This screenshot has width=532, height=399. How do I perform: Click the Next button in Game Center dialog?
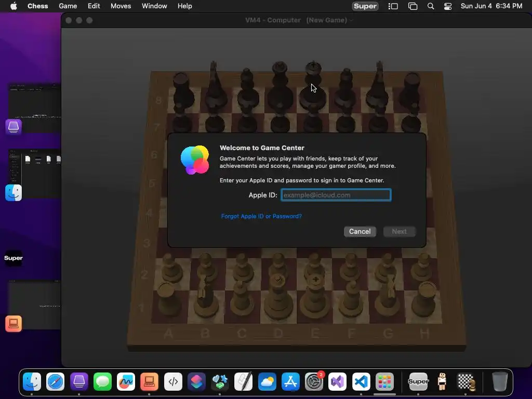point(400,231)
